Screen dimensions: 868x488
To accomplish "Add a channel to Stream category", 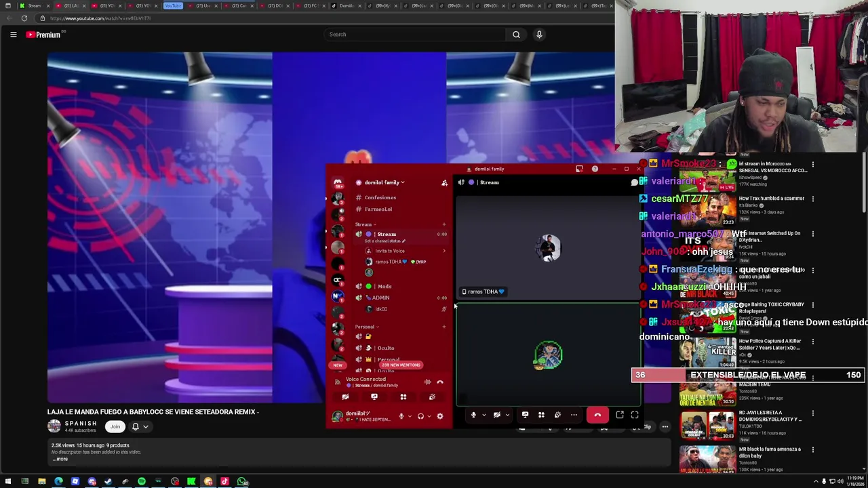I will point(444,224).
